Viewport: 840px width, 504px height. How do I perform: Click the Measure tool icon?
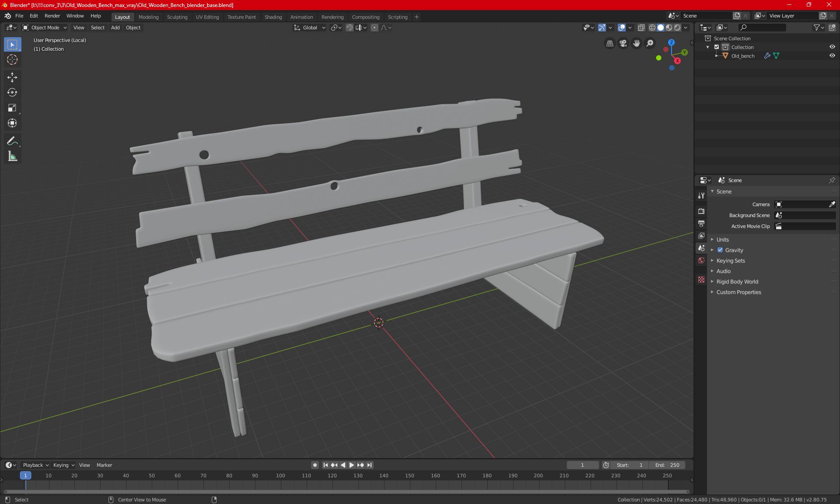(x=12, y=156)
